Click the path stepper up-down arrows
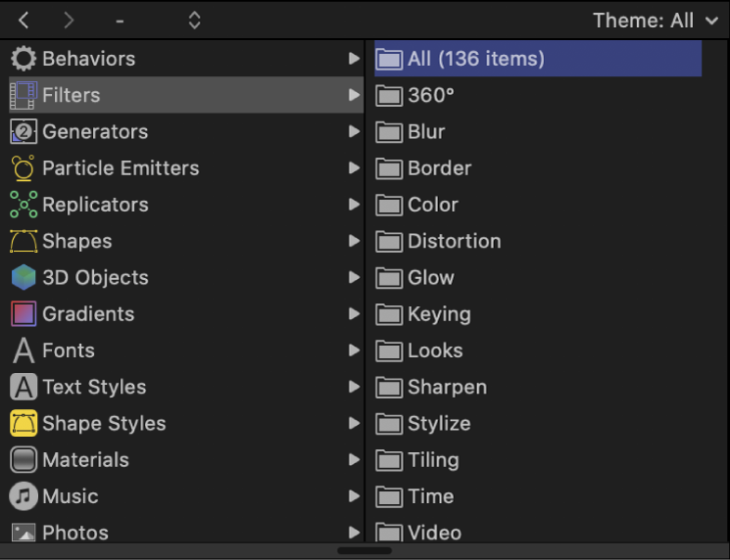 [x=194, y=21]
